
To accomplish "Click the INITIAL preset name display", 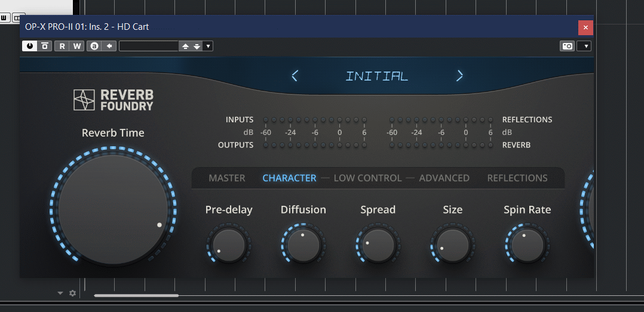I will (377, 76).
